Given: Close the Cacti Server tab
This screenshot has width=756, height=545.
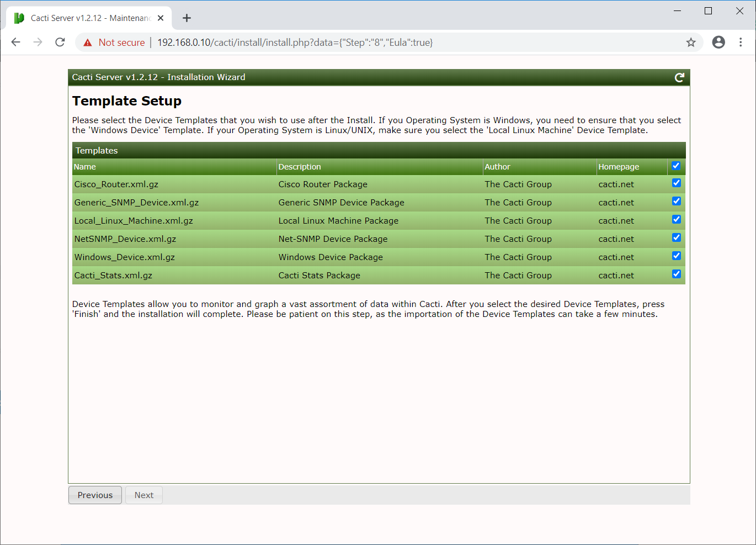Looking at the screenshot, I should [x=161, y=18].
